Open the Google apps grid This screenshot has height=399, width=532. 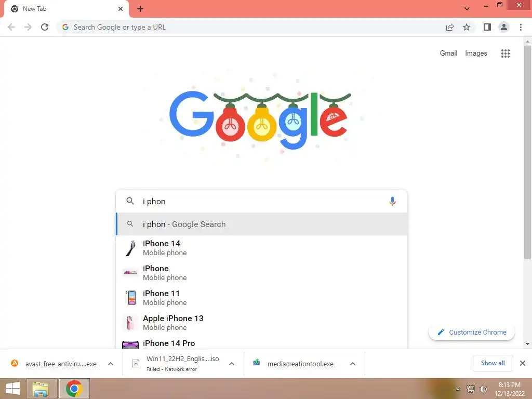pos(505,54)
